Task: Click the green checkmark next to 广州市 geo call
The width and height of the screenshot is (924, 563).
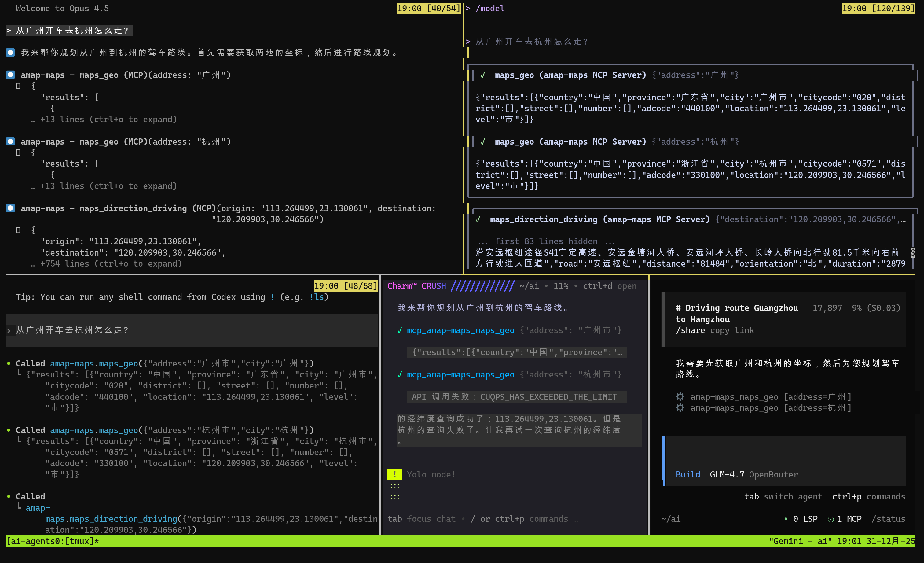Action: click(x=400, y=330)
